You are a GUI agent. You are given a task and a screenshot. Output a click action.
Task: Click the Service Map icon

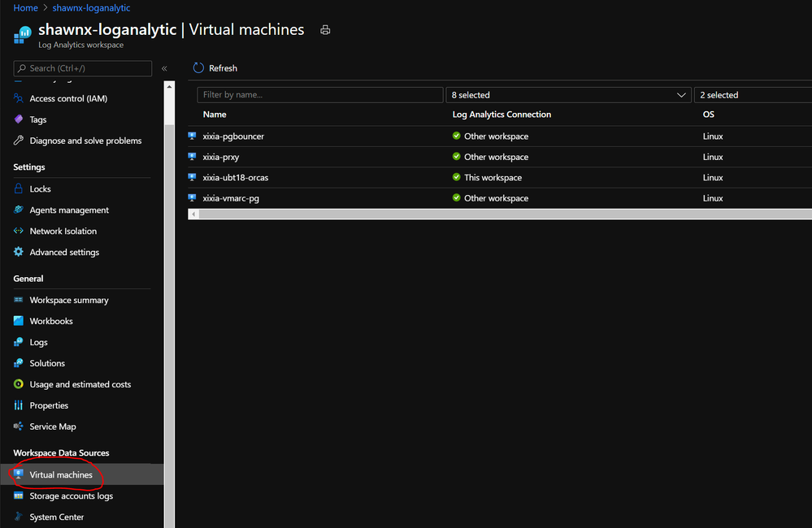click(19, 426)
